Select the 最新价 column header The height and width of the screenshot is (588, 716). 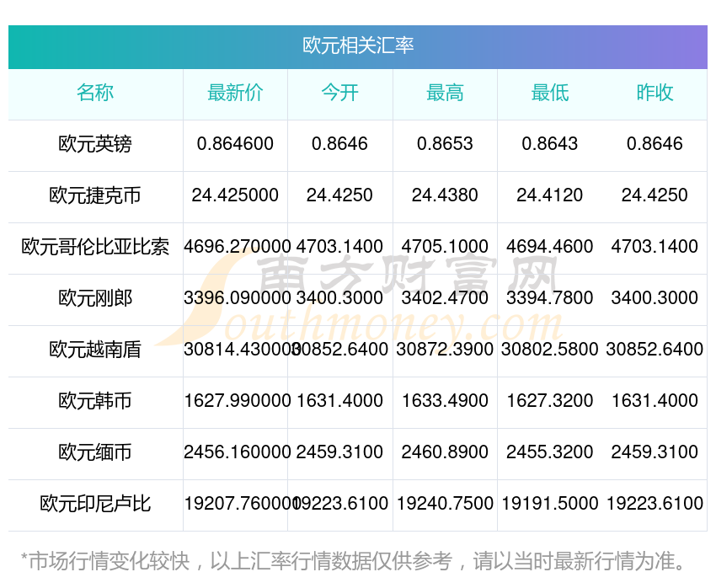coord(235,93)
